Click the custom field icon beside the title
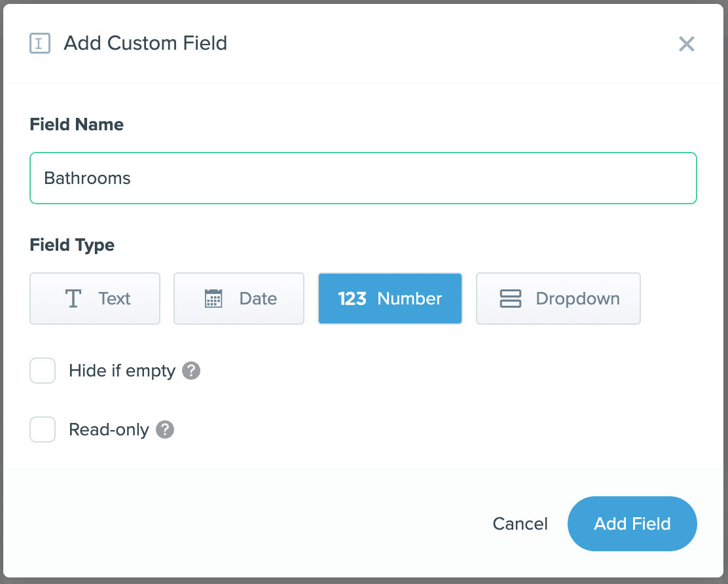The image size is (728, 584). (x=40, y=44)
